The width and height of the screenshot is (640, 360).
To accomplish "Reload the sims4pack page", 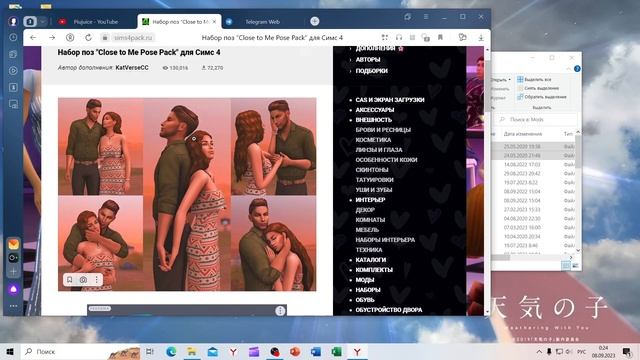I will point(88,38).
